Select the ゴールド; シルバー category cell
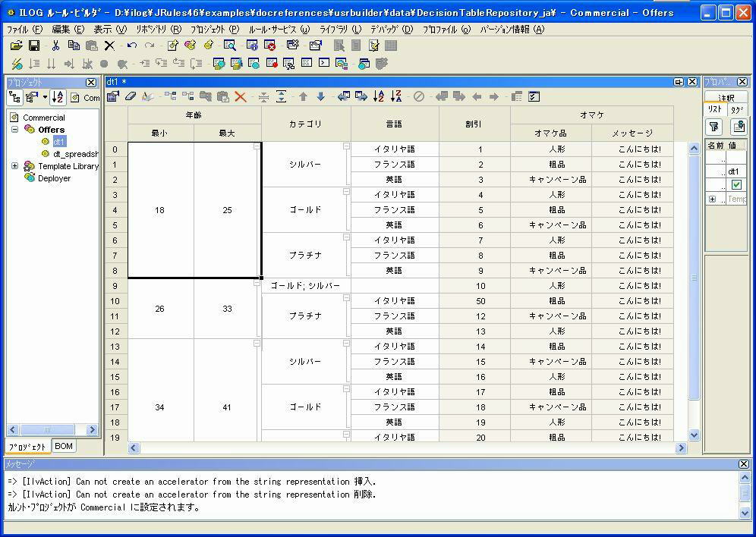Screen dimensions: 756x537 coord(306,286)
